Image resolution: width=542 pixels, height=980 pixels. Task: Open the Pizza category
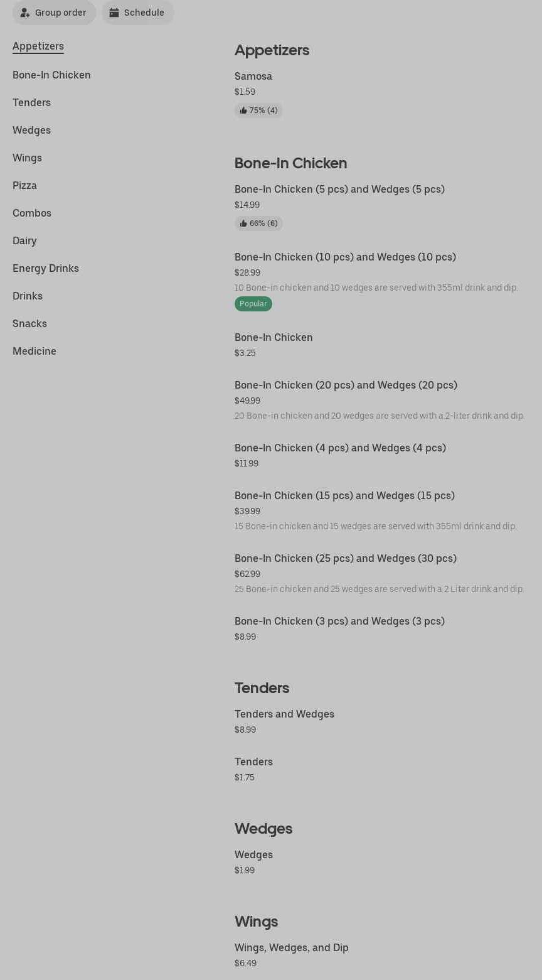tap(24, 186)
